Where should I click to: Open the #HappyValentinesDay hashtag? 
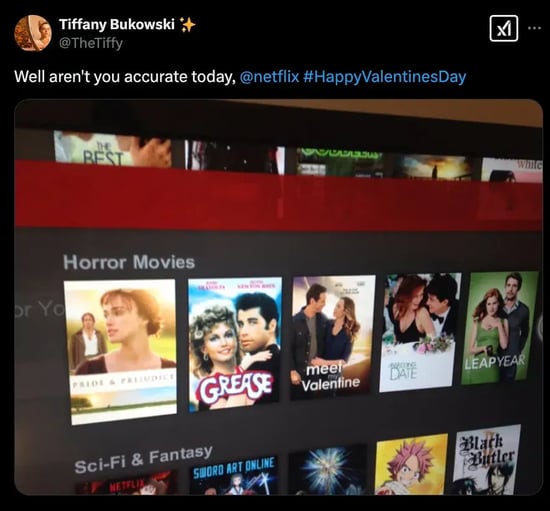pyautogui.click(x=384, y=76)
